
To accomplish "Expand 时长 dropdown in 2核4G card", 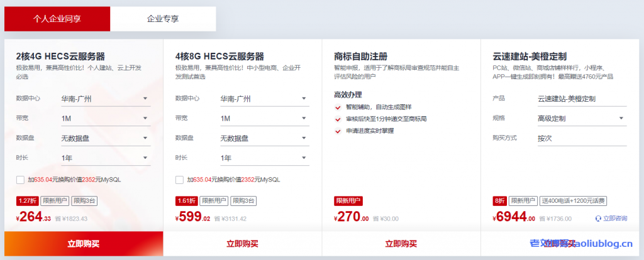I will (104, 158).
